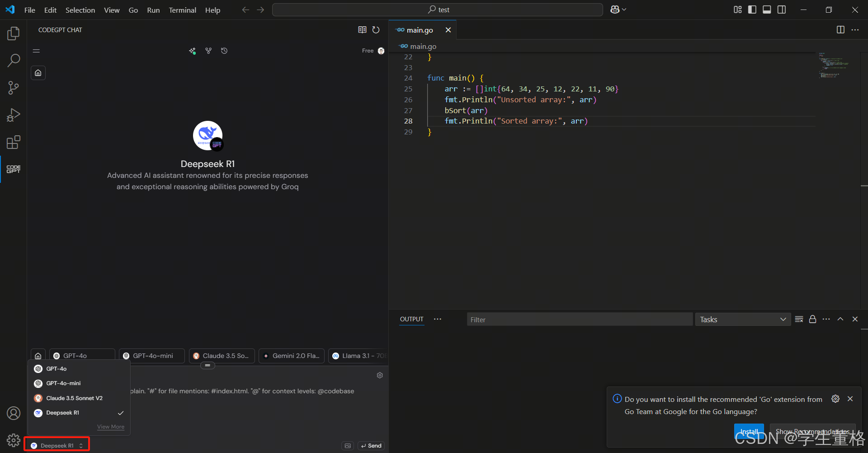The image size is (868, 453).
Task: Click the CodeGPT chat refresh icon
Action: point(376,30)
